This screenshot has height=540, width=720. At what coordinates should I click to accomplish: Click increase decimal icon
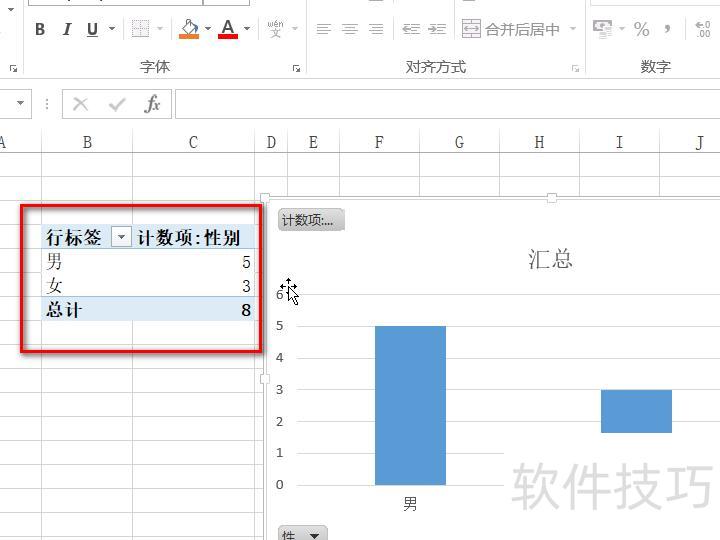pyautogui.click(x=703, y=29)
